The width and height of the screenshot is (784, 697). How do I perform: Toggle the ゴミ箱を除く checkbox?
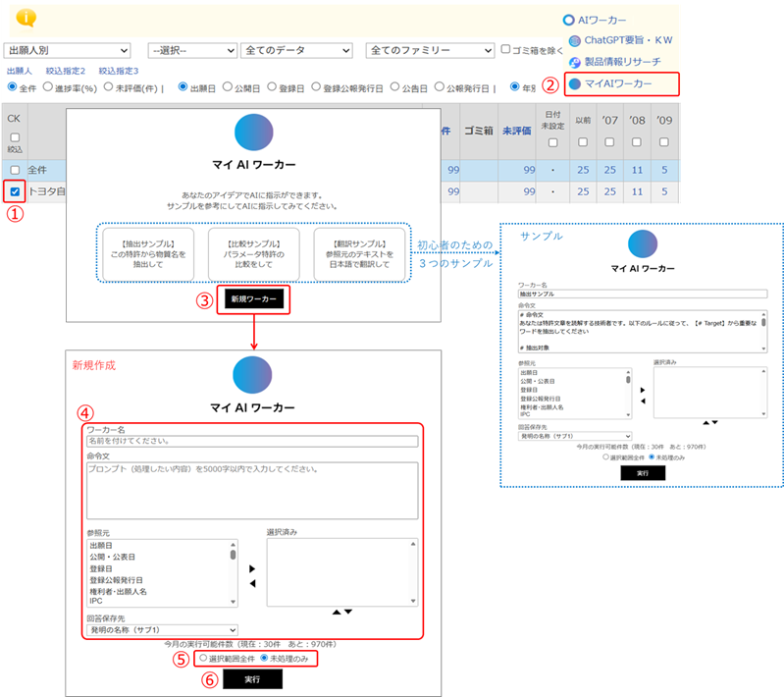[x=505, y=49]
